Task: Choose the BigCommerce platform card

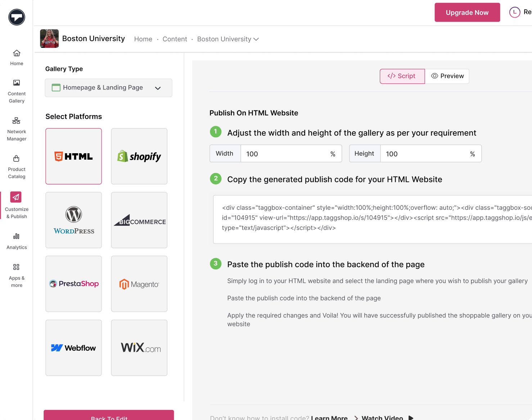Action: click(x=139, y=220)
